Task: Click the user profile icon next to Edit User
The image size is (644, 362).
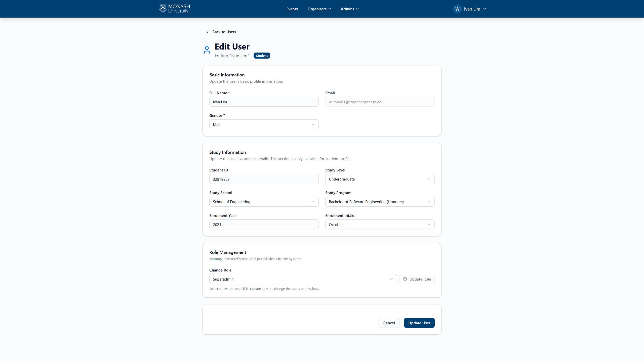Action: point(207,50)
